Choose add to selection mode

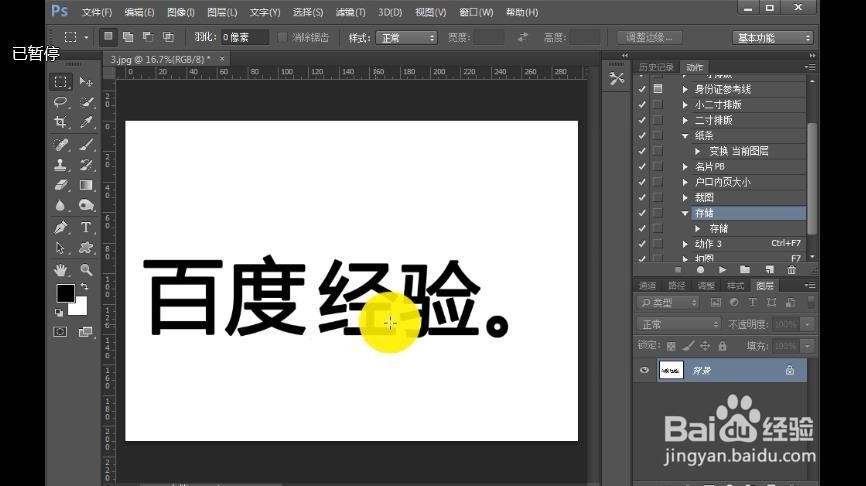click(x=128, y=37)
